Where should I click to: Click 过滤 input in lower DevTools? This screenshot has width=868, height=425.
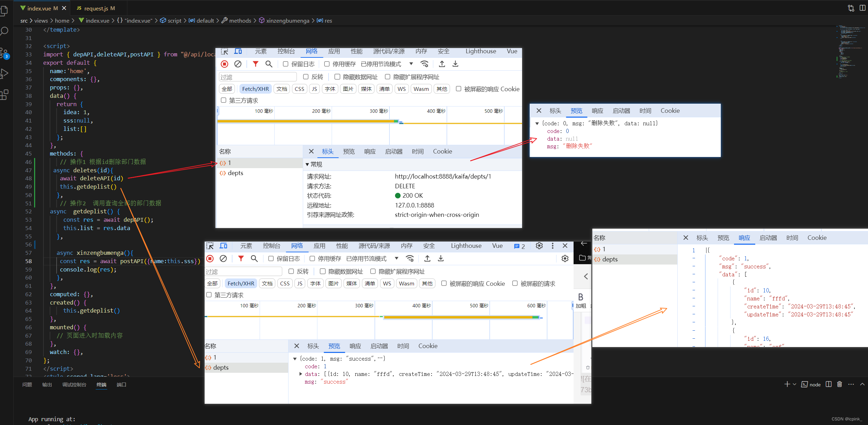(x=243, y=271)
